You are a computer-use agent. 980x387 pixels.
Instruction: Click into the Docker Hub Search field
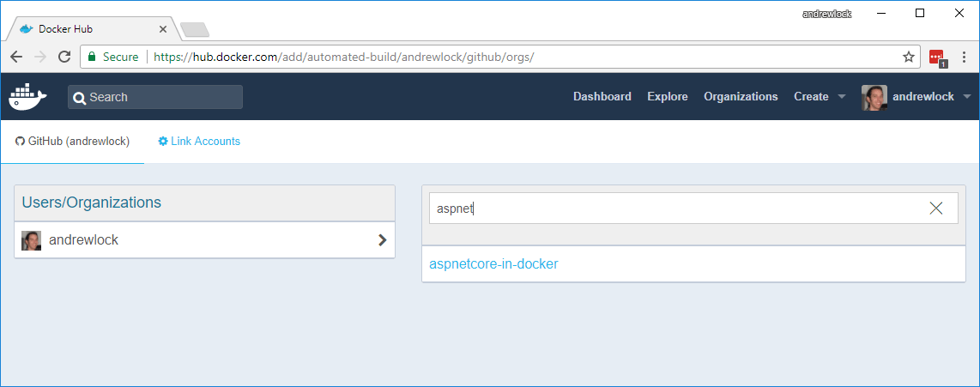[155, 97]
